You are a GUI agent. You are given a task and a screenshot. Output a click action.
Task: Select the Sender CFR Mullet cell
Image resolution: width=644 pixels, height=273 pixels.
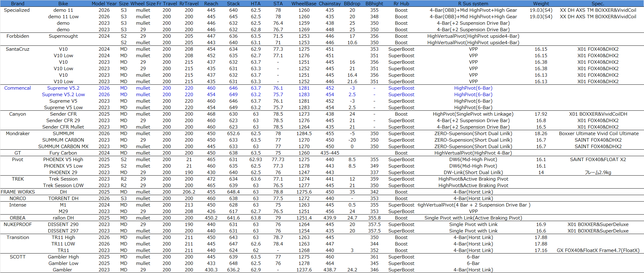[63, 127]
